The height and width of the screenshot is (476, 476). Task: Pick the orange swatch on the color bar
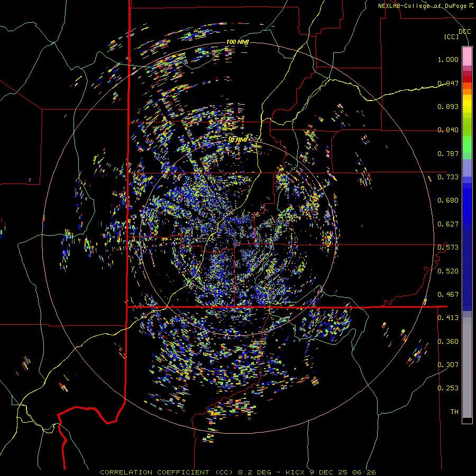click(x=467, y=91)
